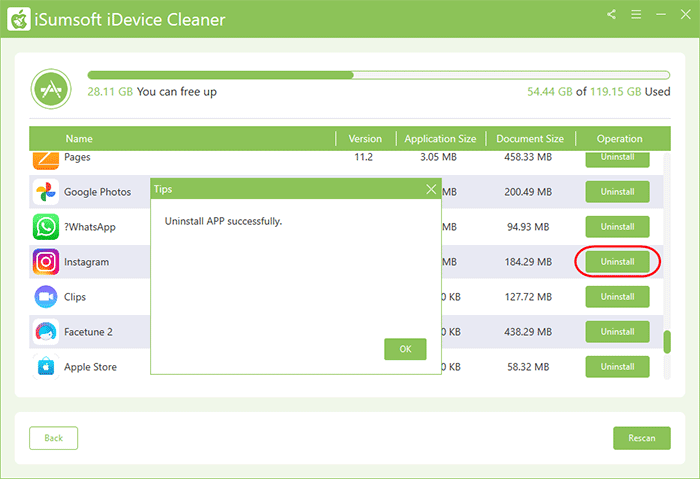Click Pages application size '3.05 MB'
This screenshot has width=700, height=479.
pyautogui.click(x=438, y=157)
